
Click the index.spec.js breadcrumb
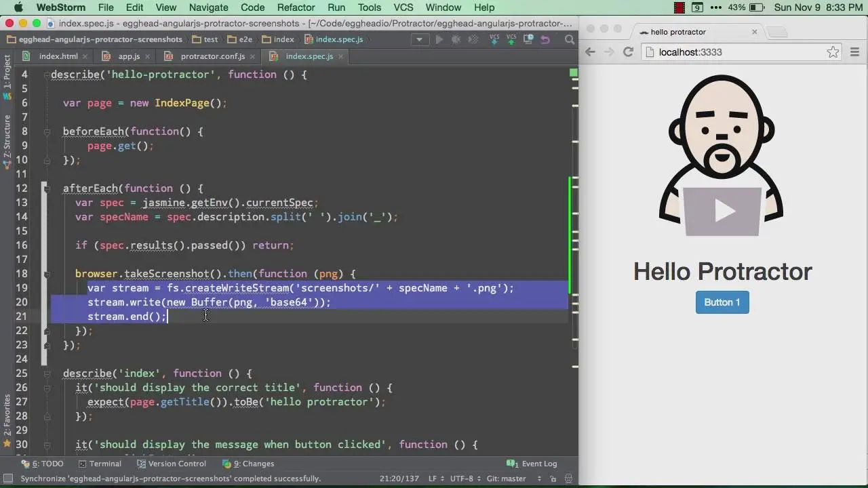click(x=333, y=39)
